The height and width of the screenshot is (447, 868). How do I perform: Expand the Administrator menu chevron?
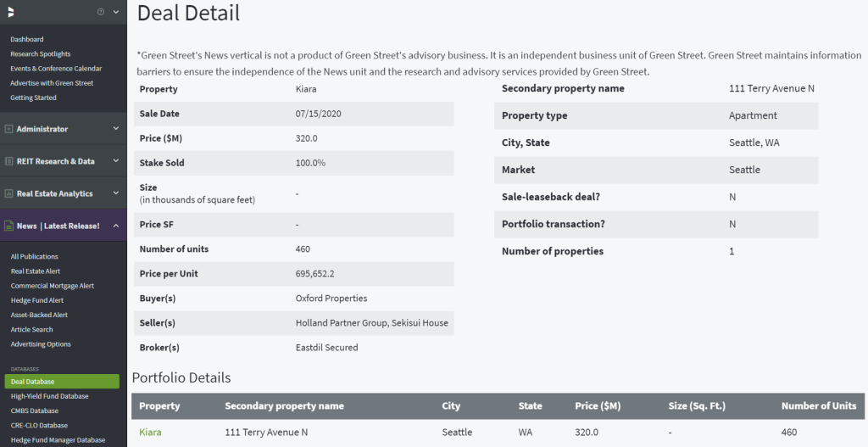tap(115, 129)
